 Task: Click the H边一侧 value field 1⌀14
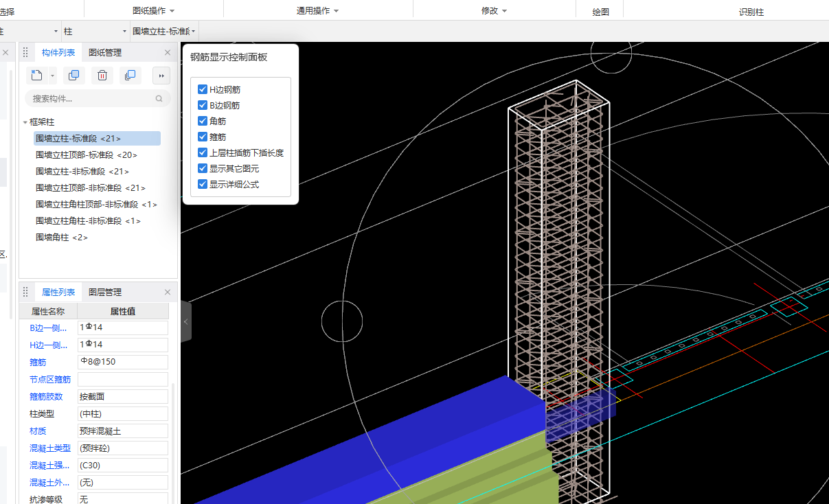(123, 345)
